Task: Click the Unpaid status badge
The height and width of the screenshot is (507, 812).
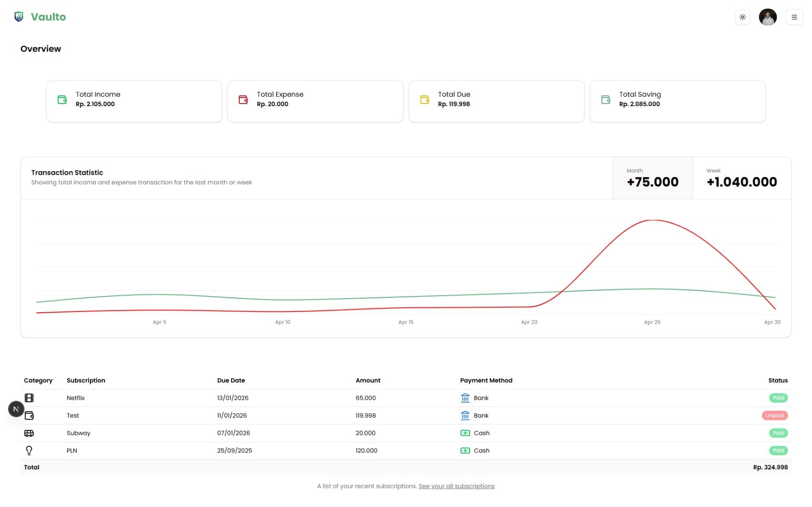Action: coord(774,415)
